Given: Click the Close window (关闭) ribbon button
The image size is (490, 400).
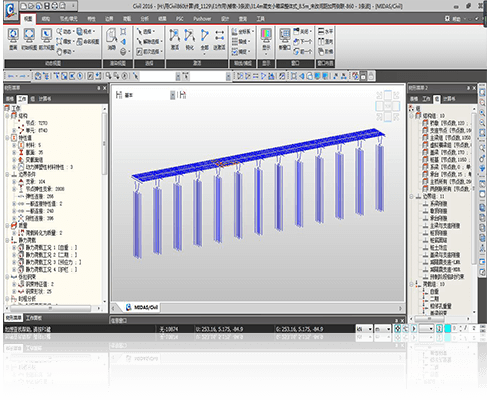Looking at the screenshot, I should tap(302, 31).
